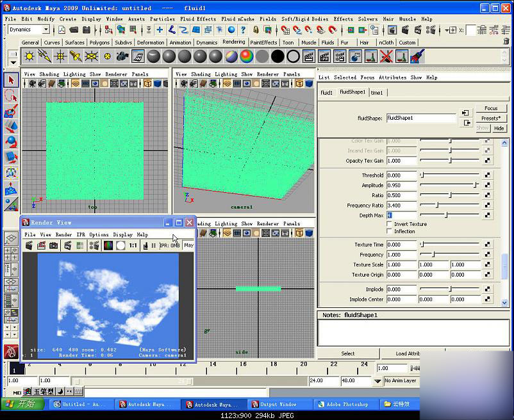The image size is (514, 420).
Task: Enable the Inflection checkbox
Action: click(389, 231)
